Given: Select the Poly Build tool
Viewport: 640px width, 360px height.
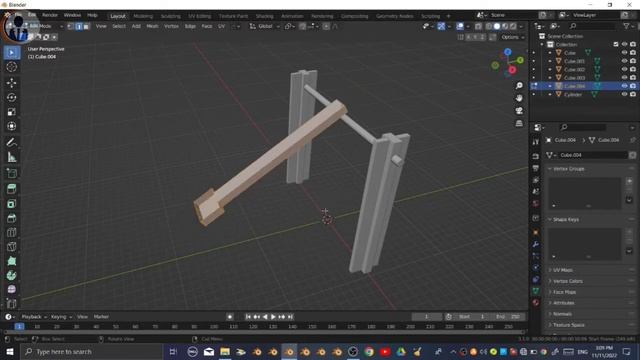Looking at the screenshot, I should click(11, 261).
